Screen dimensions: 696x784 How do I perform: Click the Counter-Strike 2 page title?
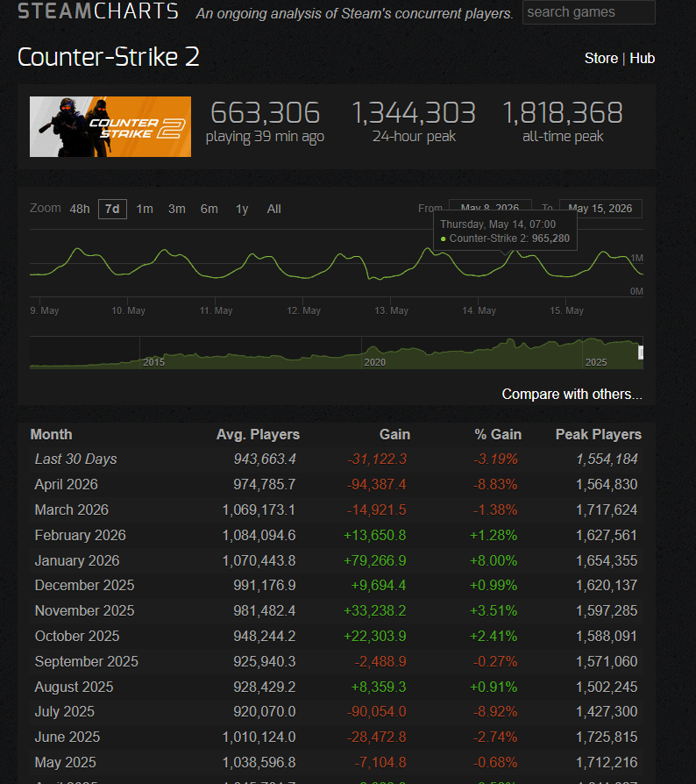(109, 57)
